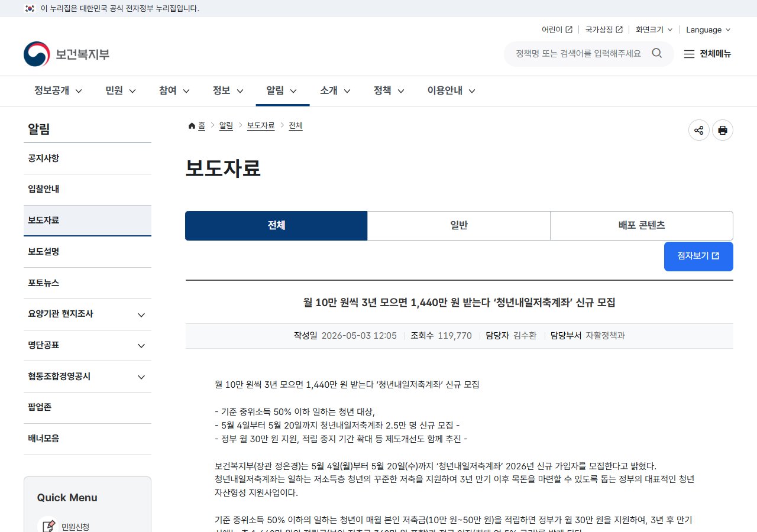This screenshot has height=532, width=757.
Task: Open the 화면크기 dropdown
Action: pos(654,30)
